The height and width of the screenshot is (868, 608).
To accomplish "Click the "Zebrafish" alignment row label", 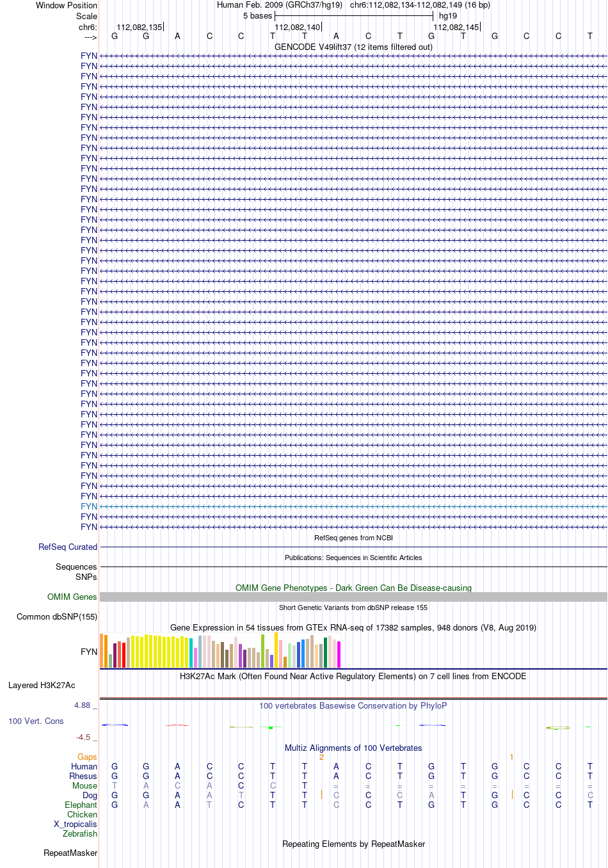I will pos(80,833).
